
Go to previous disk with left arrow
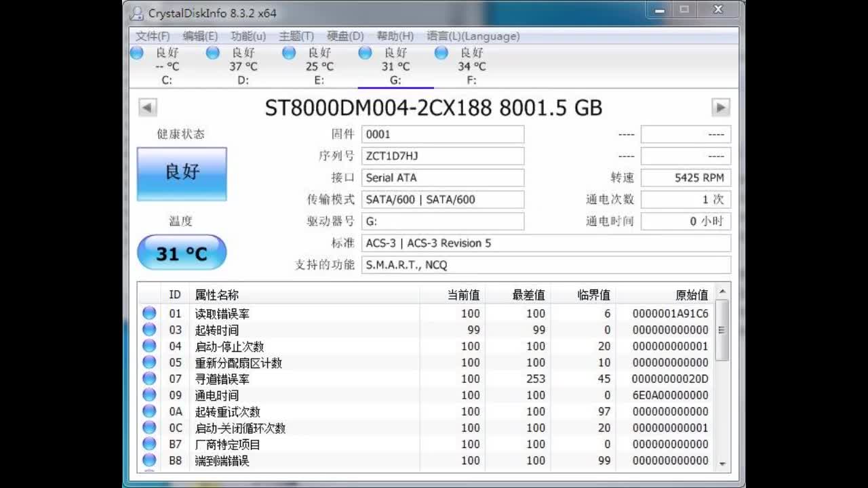pos(148,107)
